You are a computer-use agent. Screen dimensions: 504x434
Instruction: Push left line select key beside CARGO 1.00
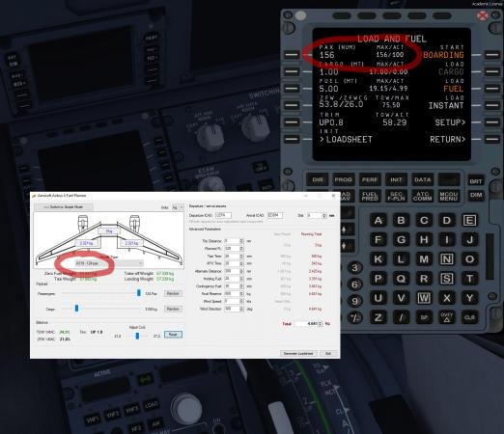(292, 71)
